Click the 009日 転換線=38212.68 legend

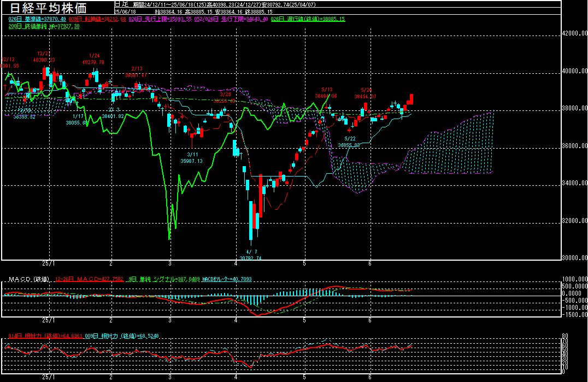point(97,19)
